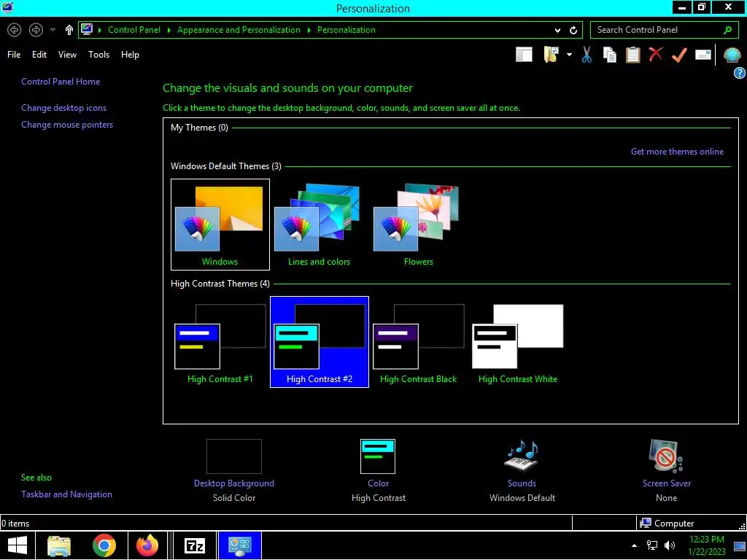Select the High Contrast #2 theme
The image size is (747, 560).
pos(320,342)
